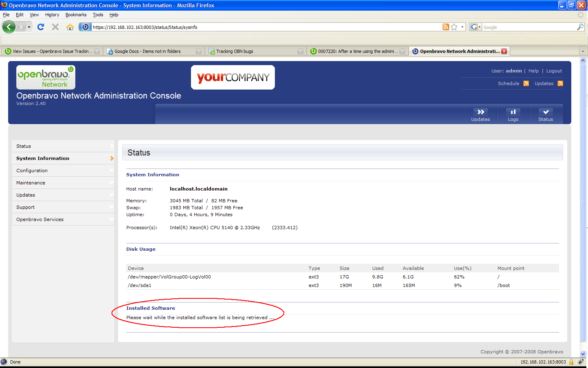This screenshot has width=588, height=368.
Task: Click the Schedule RSS feed icon
Action: [x=526, y=83]
